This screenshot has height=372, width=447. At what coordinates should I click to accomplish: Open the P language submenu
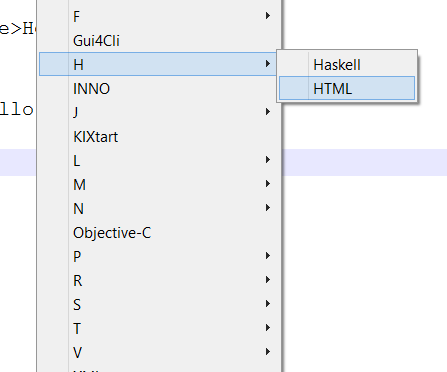pyautogui.click(x=159, y=256)
